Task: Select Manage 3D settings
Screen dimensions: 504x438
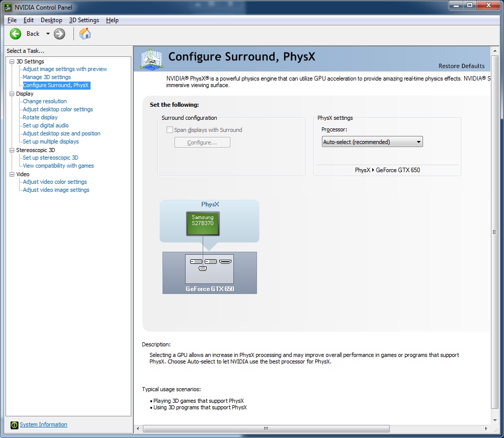Action: (x=47, y=77)
